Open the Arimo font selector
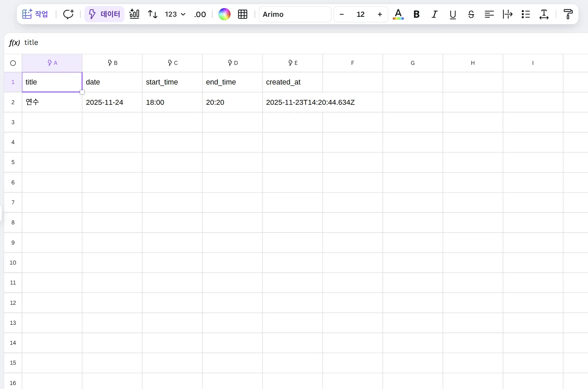 295,14
